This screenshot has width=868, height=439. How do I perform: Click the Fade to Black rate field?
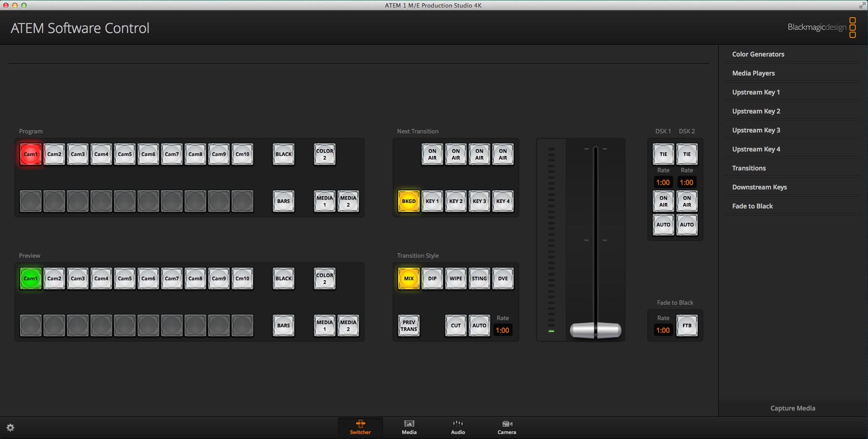click(663, 330)
